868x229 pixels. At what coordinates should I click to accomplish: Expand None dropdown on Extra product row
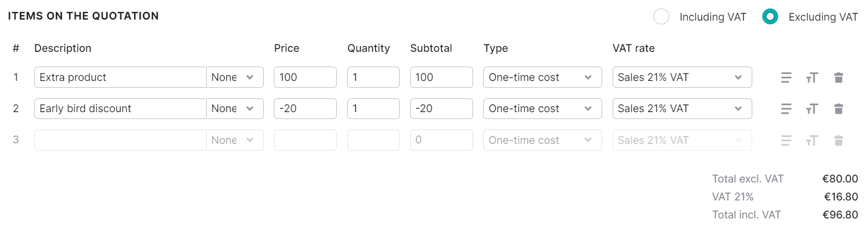[x=235, y=77]
